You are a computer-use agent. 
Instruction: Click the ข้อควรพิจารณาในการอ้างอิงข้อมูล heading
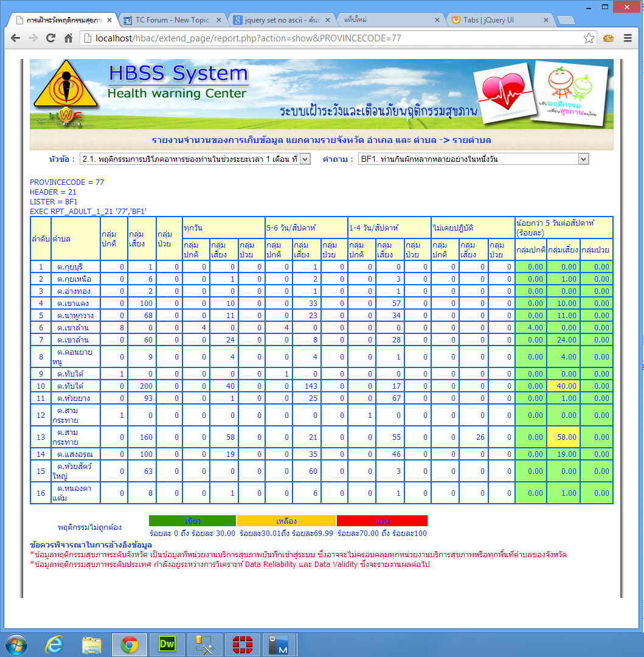coord(91,544)
